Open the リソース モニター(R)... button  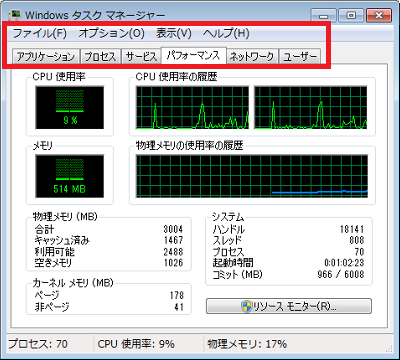coord(289,306)
